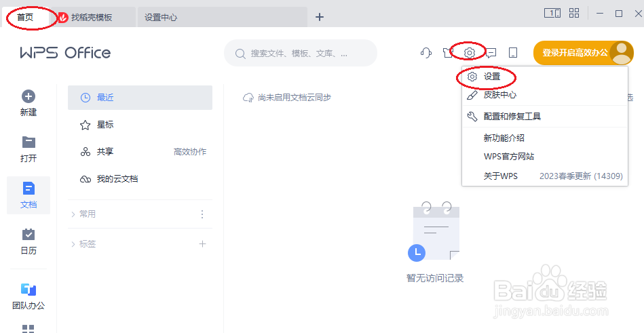
Task: Click the user avatar icon
Action: tap(621, 53)
